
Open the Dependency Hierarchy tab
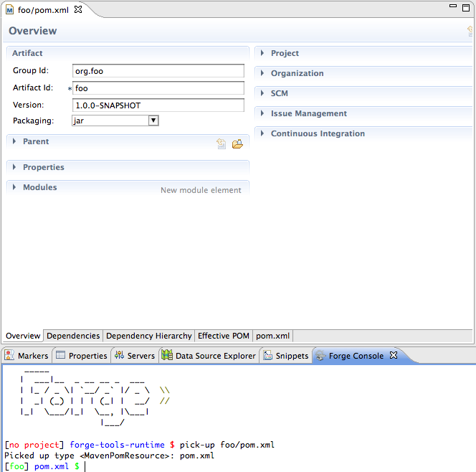pos(149,336)
